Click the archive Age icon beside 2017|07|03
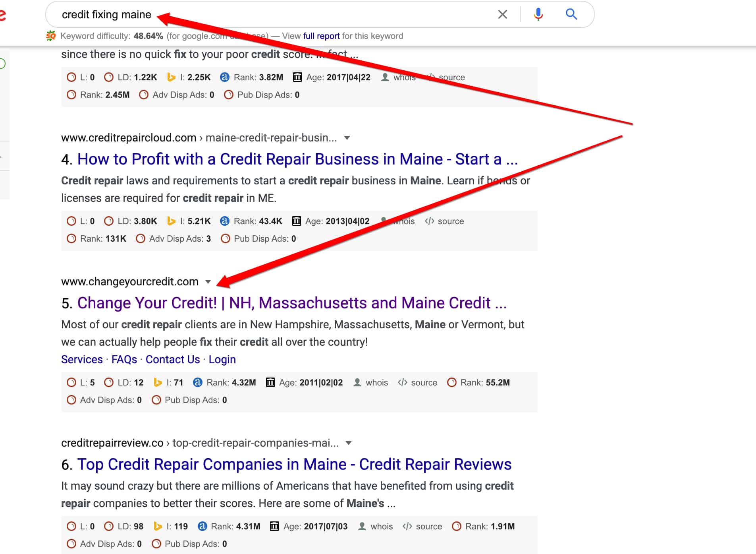 tap(274, 527)
